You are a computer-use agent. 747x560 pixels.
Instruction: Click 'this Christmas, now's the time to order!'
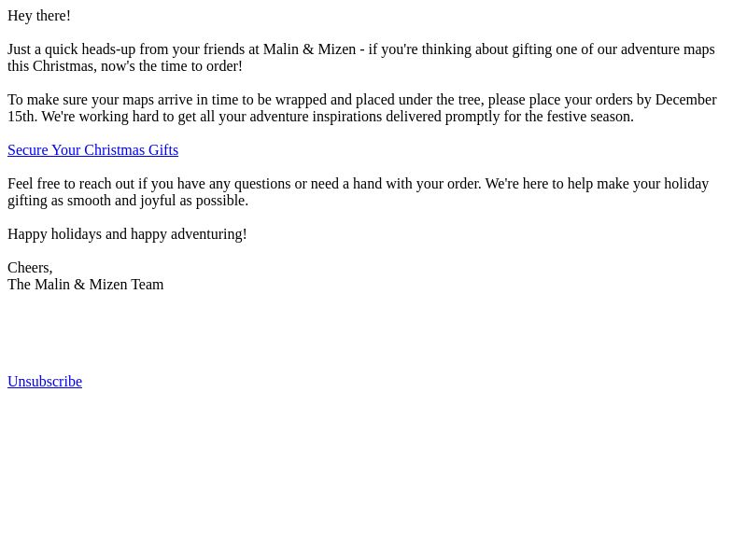tap(125, 65)
